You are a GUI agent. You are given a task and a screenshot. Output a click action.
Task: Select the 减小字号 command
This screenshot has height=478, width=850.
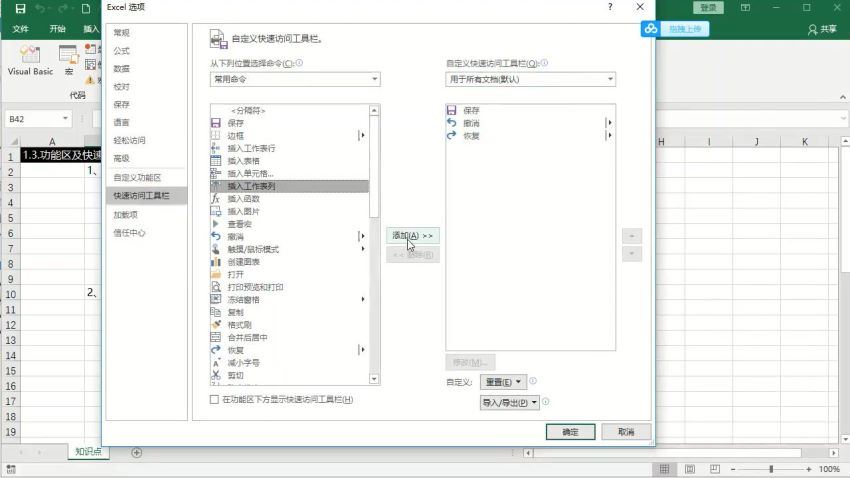click(289, 363)
